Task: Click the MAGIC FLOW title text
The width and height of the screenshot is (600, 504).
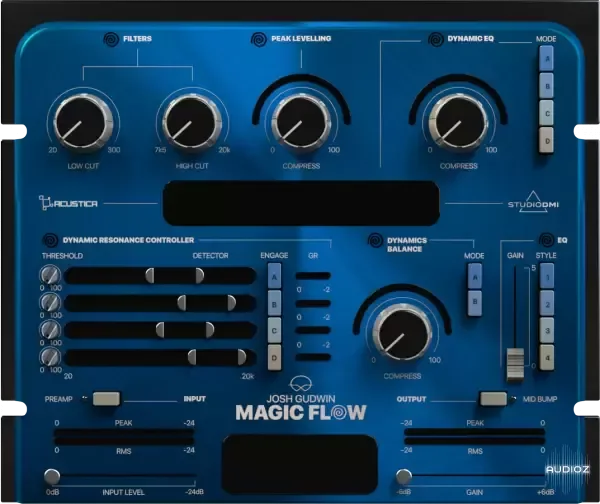Action: [x=301, y=413]
